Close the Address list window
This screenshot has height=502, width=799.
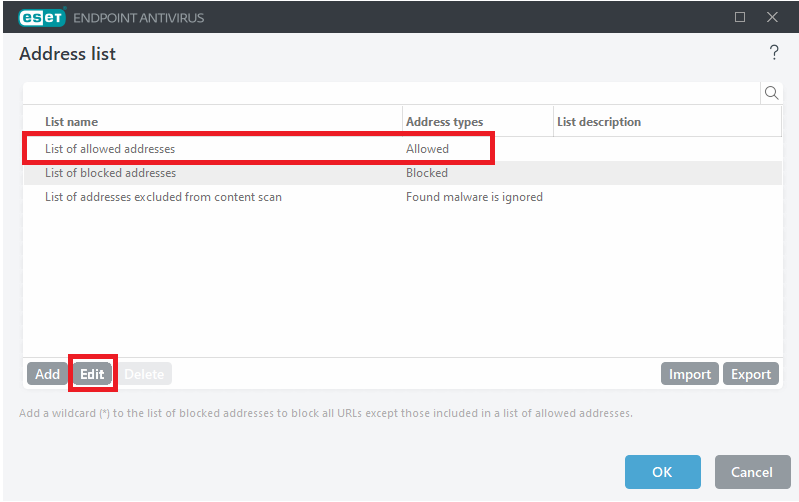[772, 17]
